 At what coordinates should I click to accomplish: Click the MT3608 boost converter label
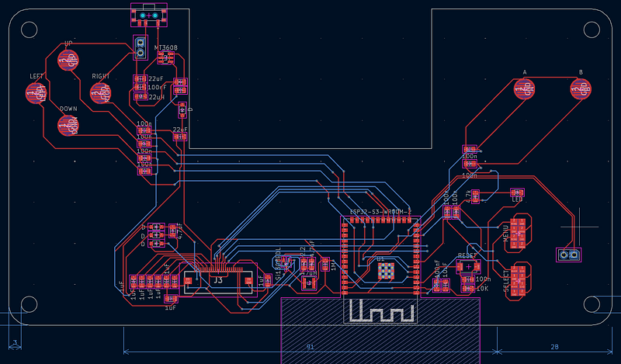point(165,47)
